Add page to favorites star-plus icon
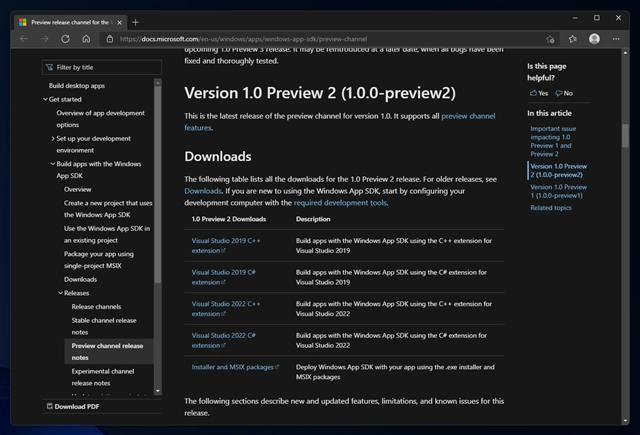The height and width of the screenshot is (435, 640). tap(550, 39)
